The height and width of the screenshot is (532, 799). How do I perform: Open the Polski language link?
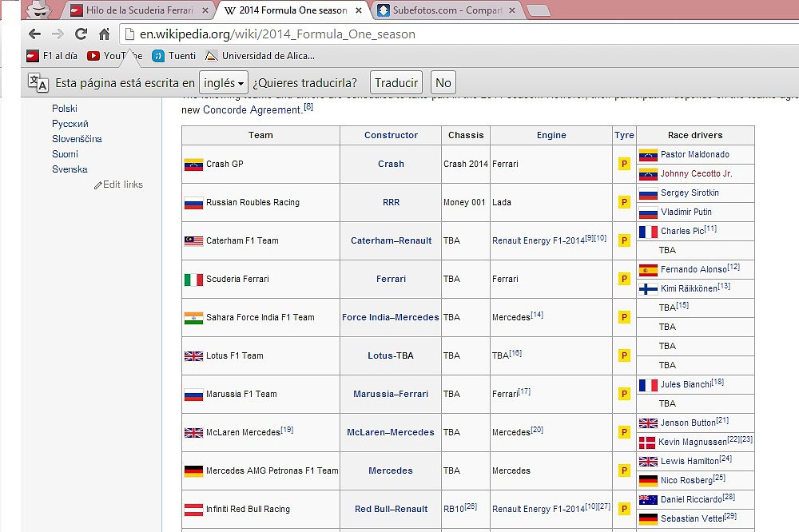click(65, 109)
